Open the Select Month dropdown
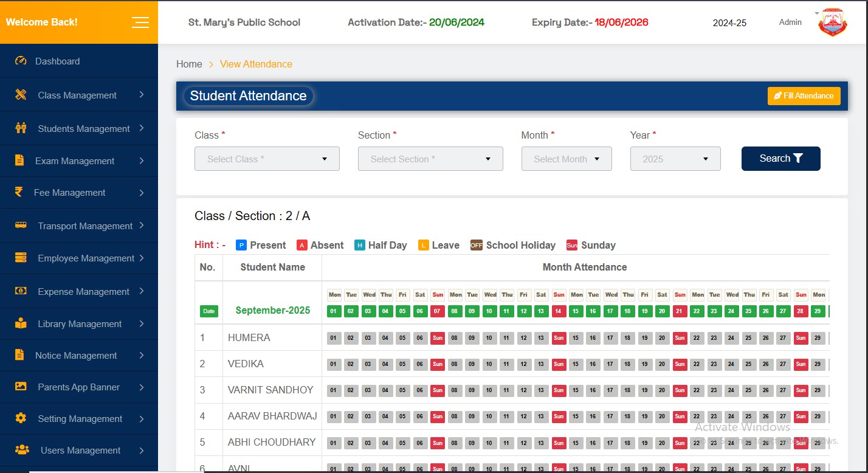 click(566, 159)
